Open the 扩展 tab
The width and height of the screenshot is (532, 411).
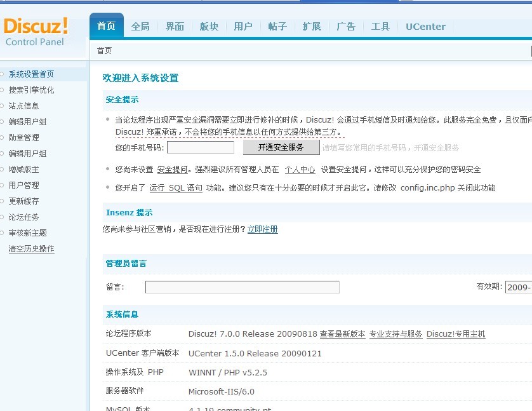tap(312, 27)
